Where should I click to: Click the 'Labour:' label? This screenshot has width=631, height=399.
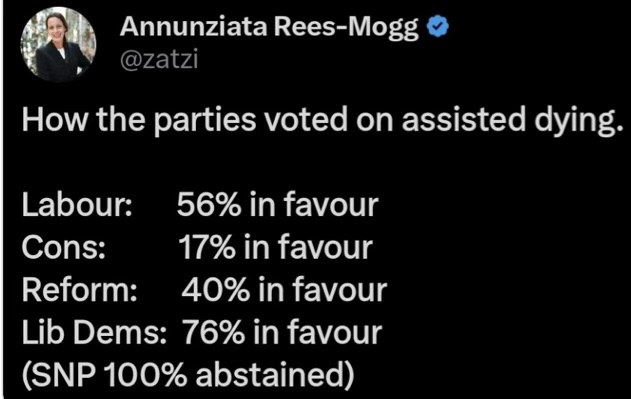pos(77,205)
